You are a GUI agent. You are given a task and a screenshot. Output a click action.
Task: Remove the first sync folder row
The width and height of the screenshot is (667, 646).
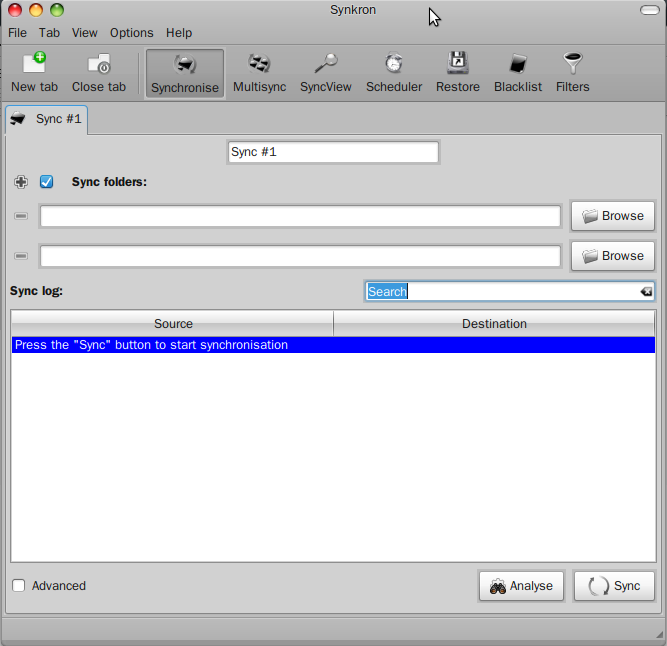pos(21,216)
